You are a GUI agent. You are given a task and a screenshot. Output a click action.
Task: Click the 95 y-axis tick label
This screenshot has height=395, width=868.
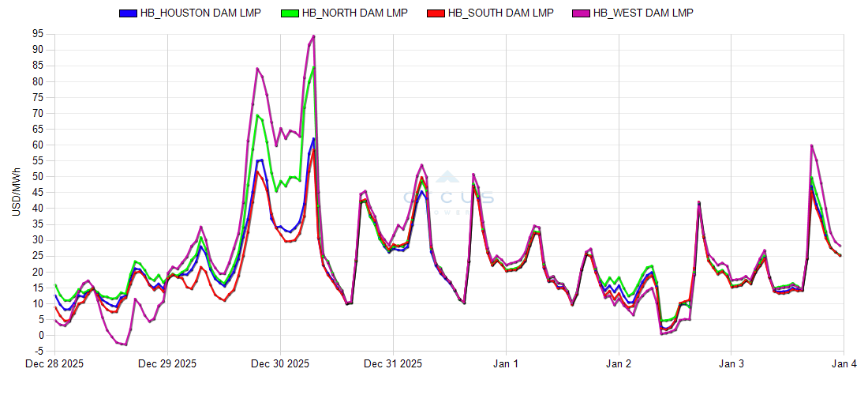pyautogui.click(x=37, y=34)
